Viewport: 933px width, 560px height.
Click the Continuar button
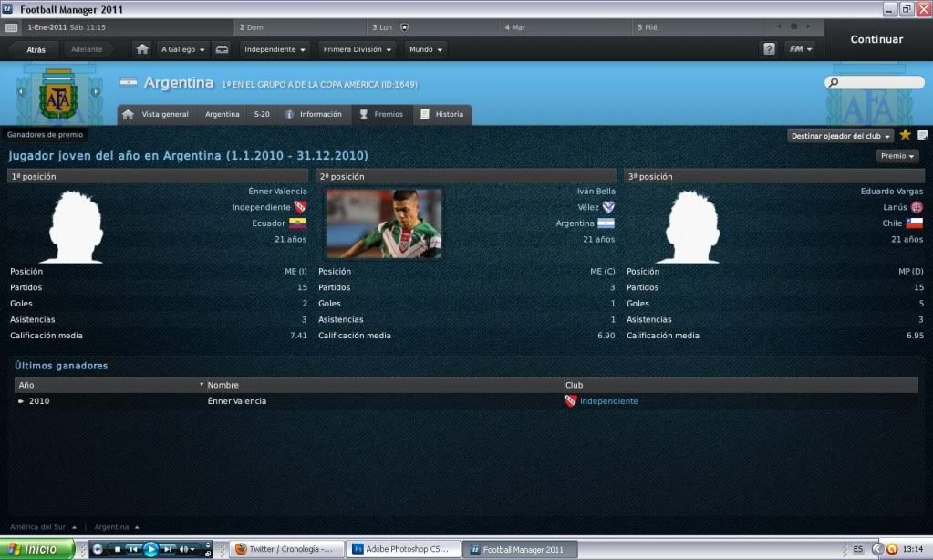(x=876, y=39)
